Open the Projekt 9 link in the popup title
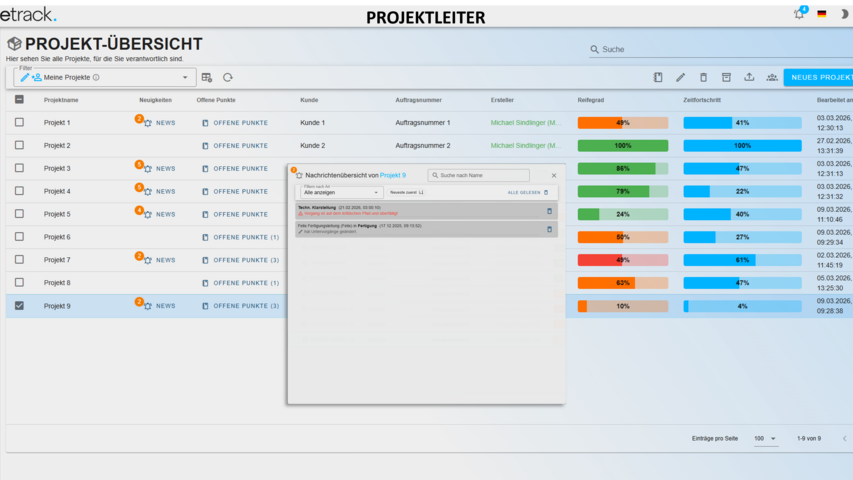 [393, 175]
